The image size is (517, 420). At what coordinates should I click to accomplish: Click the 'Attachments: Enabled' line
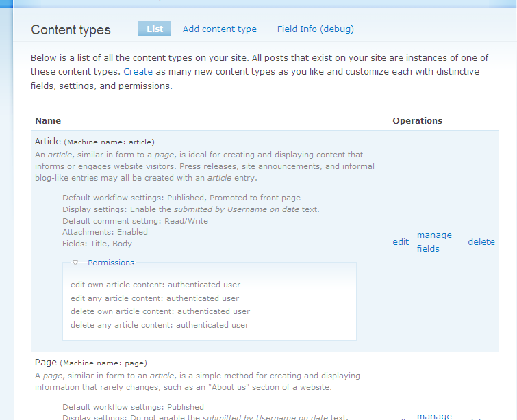[x=105, y=232]
